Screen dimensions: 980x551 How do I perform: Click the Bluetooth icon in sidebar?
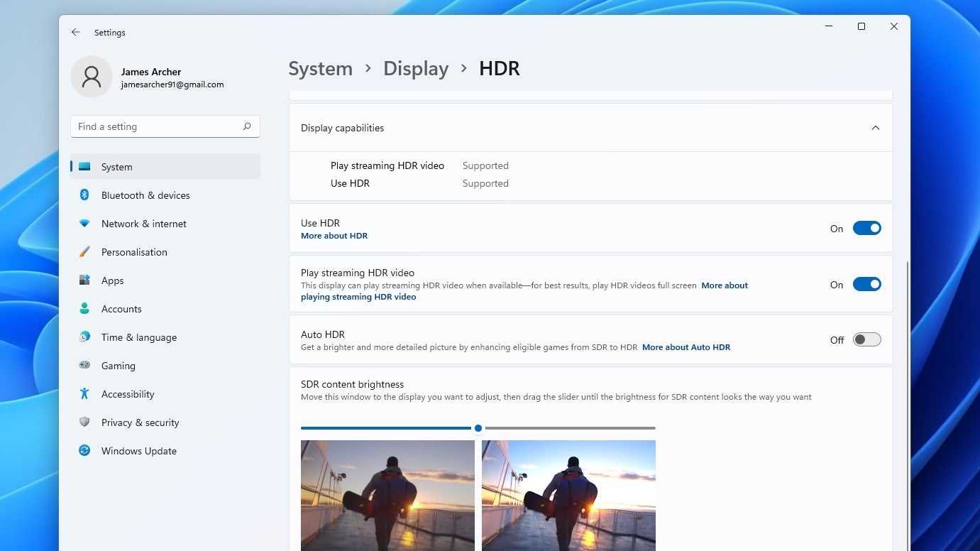[x=84, y=195]
